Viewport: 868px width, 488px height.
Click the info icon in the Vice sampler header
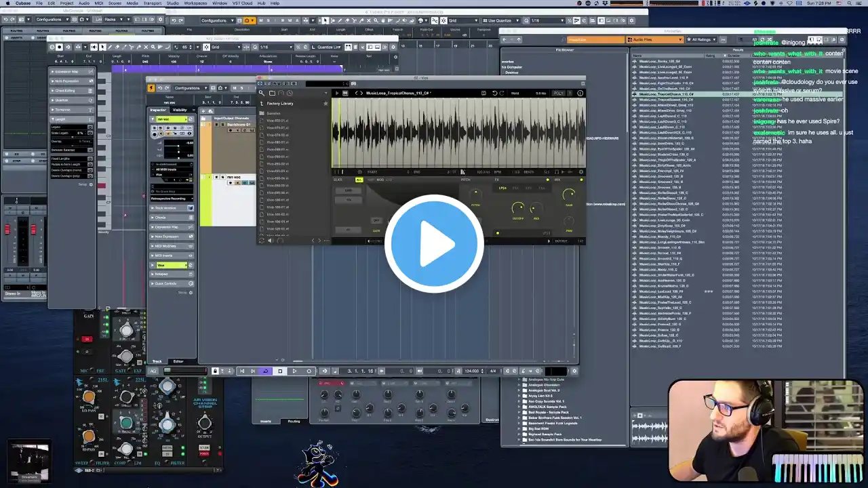(580, 93)
